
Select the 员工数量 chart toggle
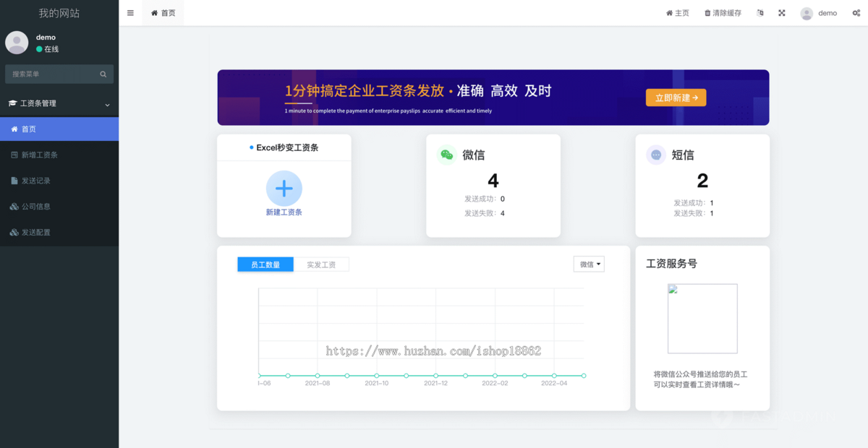click(x=265, y=264)
